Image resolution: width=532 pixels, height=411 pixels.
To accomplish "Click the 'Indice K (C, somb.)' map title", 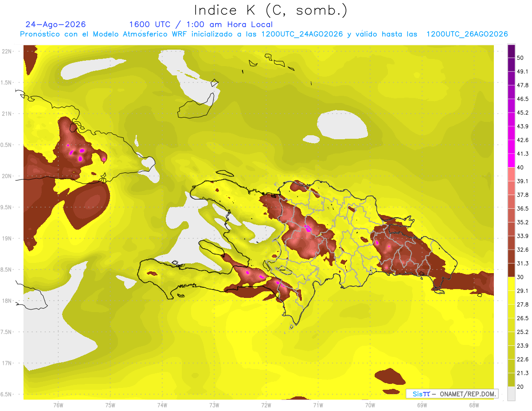I will [x=270, y=10].
